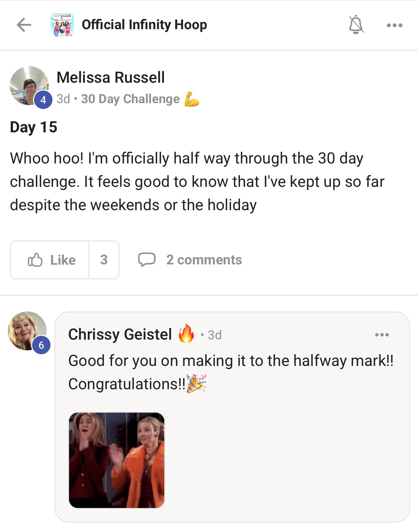Tap Melissa's level 4 badge
Image resolution: width=418 pixels, height=532 pixels.
[43, 100]
